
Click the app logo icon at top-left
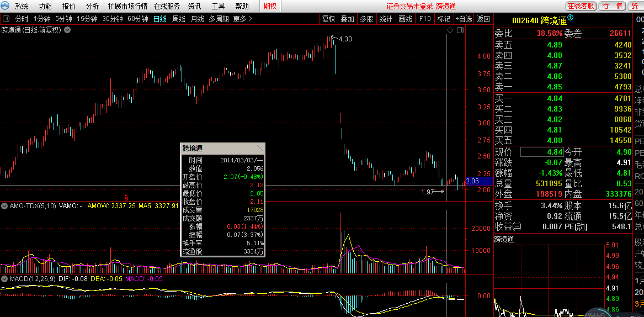[6, 6]
